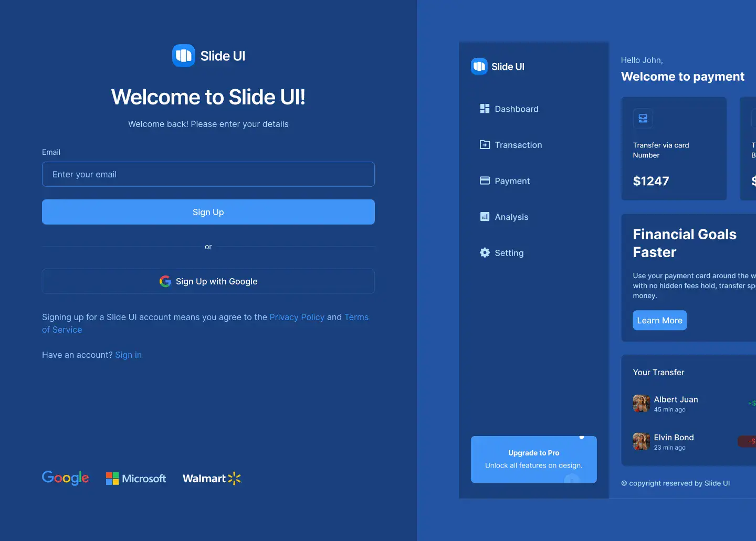Viewport: 756px width, 541px height.
Task: Open the Privacy Policy link
Action: tap(297, 317)
